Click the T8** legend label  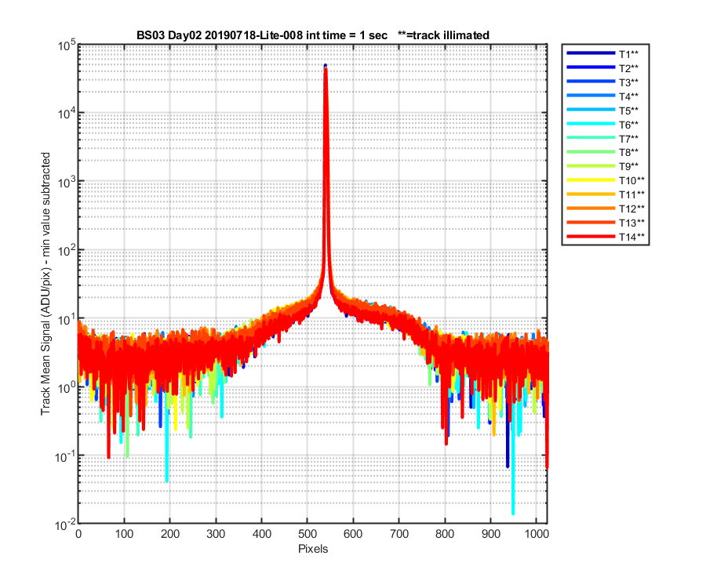628,153
